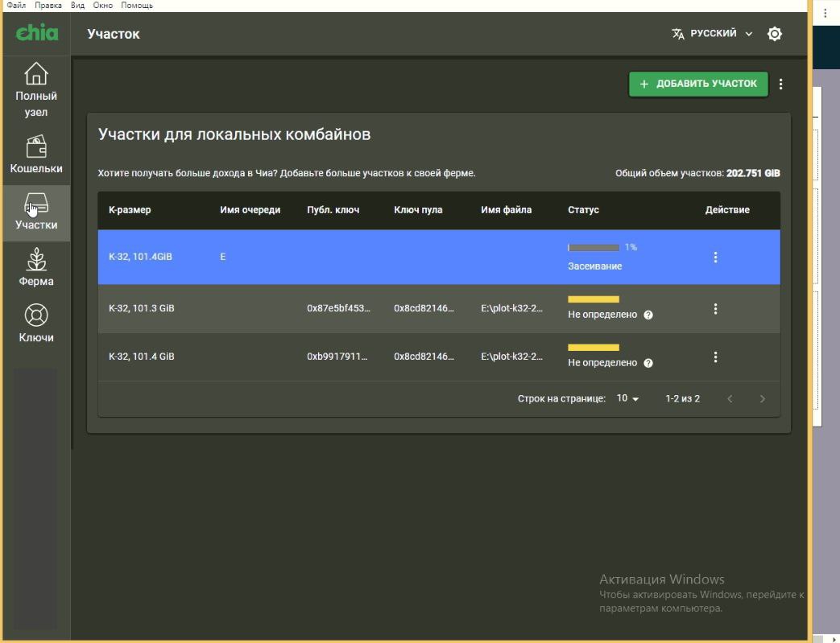Click the Ключ пула column header

tap(419, 210)
